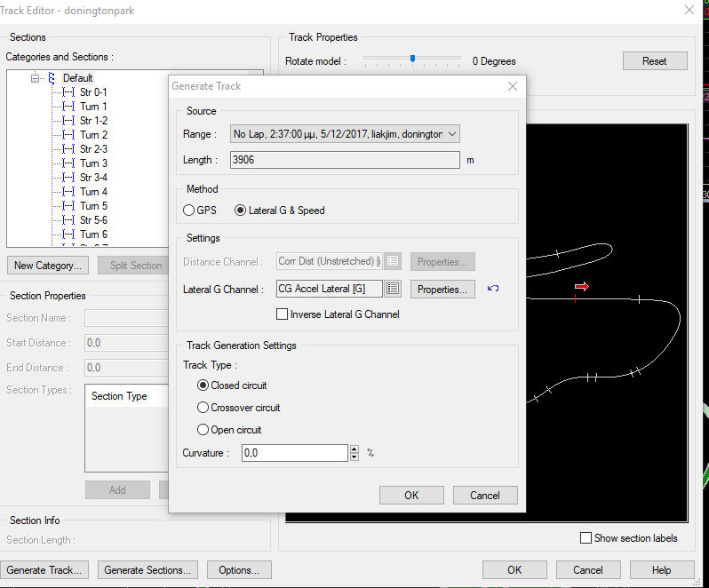The height and width of the screenshot is (588, 709).
Task: Open Lateral G Channel Properties
Action: pos(442,290)
